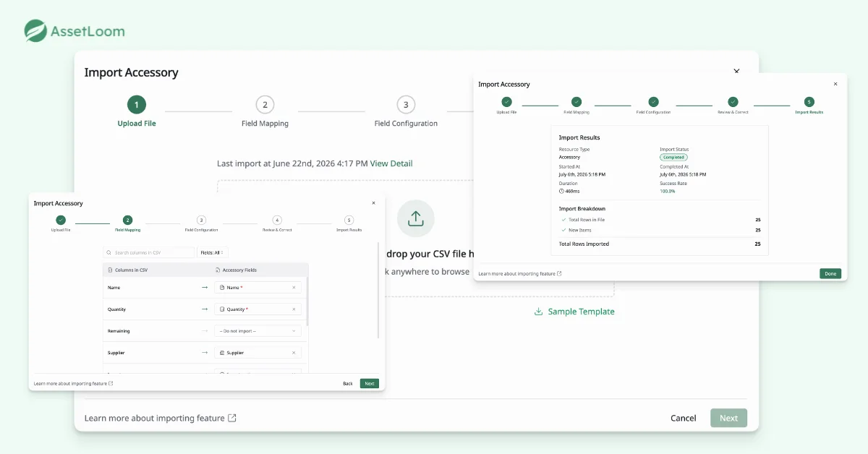868x454 pixels.
Task: Clear the Supplier field mapping with its X
Action: pos(294,353)
